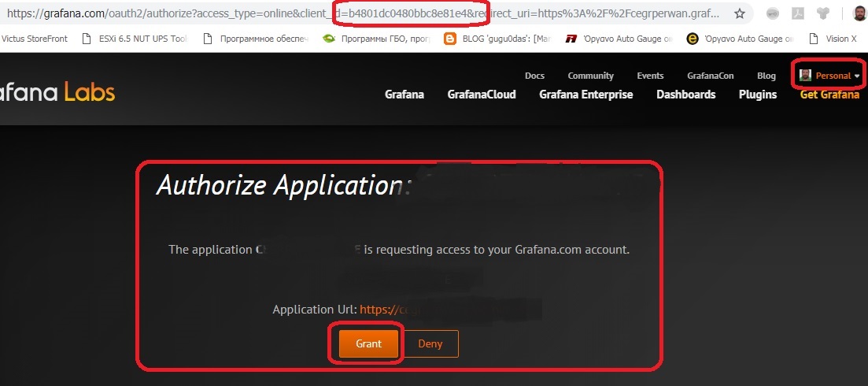
Task: Click the Personal account avatar thumbnail
Action: [806, 76]
